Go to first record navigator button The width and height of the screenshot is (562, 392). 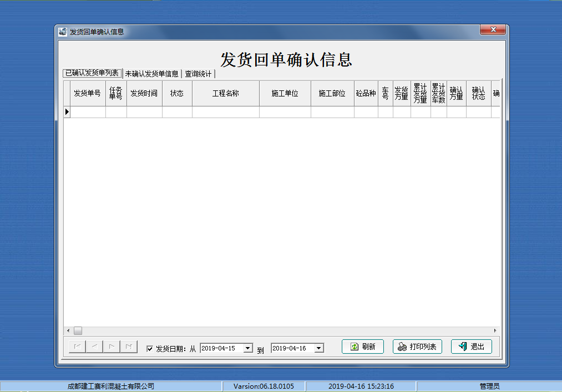pos(77,347)
